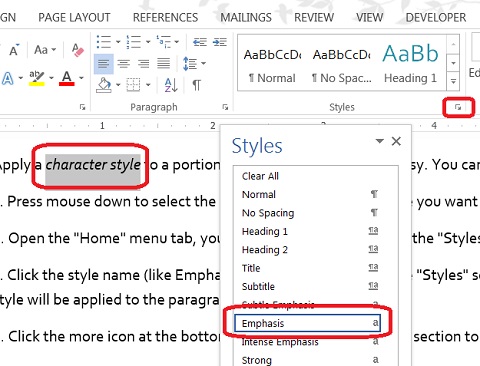The width and height of the screenshot is (480, 366).
Task: Open the Line Spacing dropdown arrow
Action: click(x=203, y=63)
